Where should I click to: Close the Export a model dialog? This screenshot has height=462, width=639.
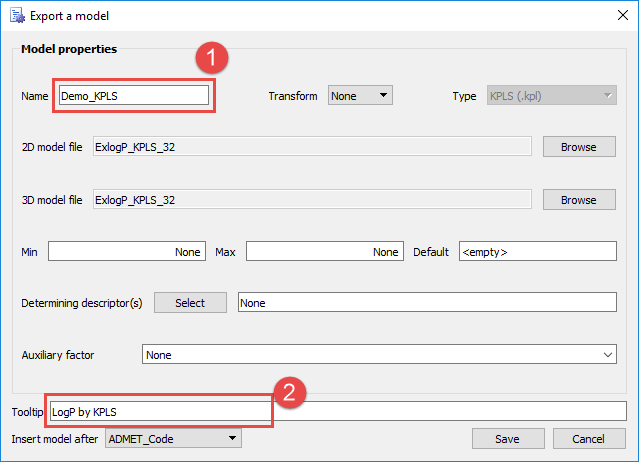[x=622, y=15]
